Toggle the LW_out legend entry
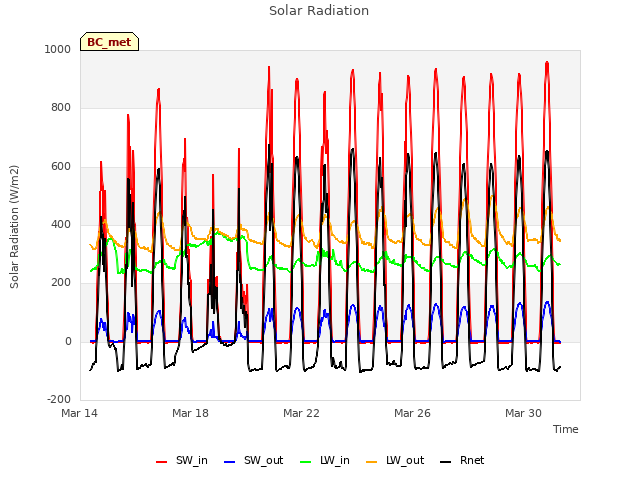The width and height of the screenshot is (640, 480). click(x=395, y=460)
